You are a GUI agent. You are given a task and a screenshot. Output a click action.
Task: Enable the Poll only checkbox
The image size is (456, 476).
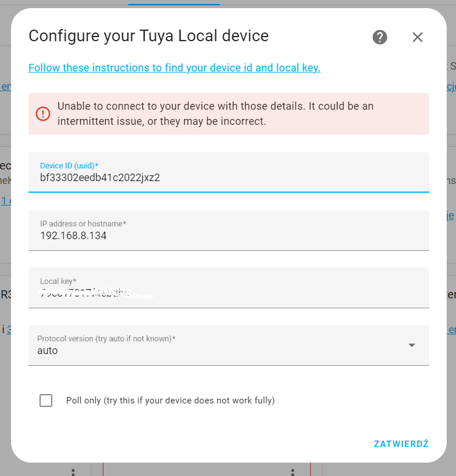point(46,401)
